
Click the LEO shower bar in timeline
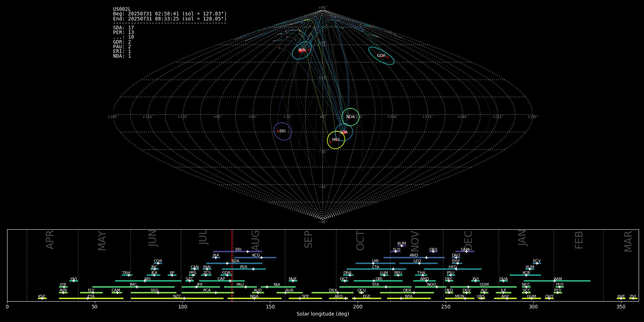point(418,263)
